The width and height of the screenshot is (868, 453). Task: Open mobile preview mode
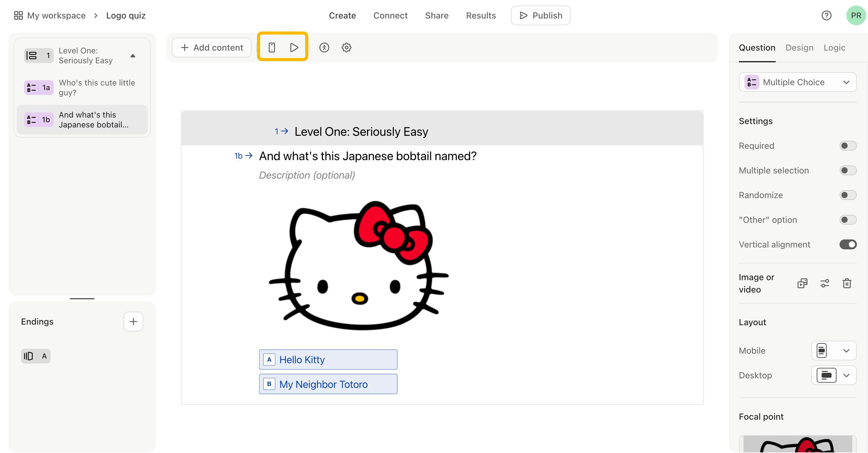click(272, 48)
